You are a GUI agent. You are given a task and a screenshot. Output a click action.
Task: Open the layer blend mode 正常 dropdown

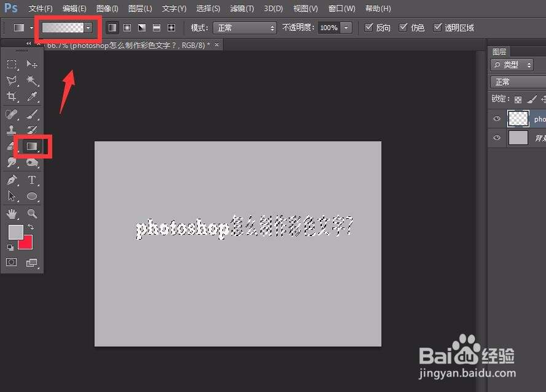point(518,82)
